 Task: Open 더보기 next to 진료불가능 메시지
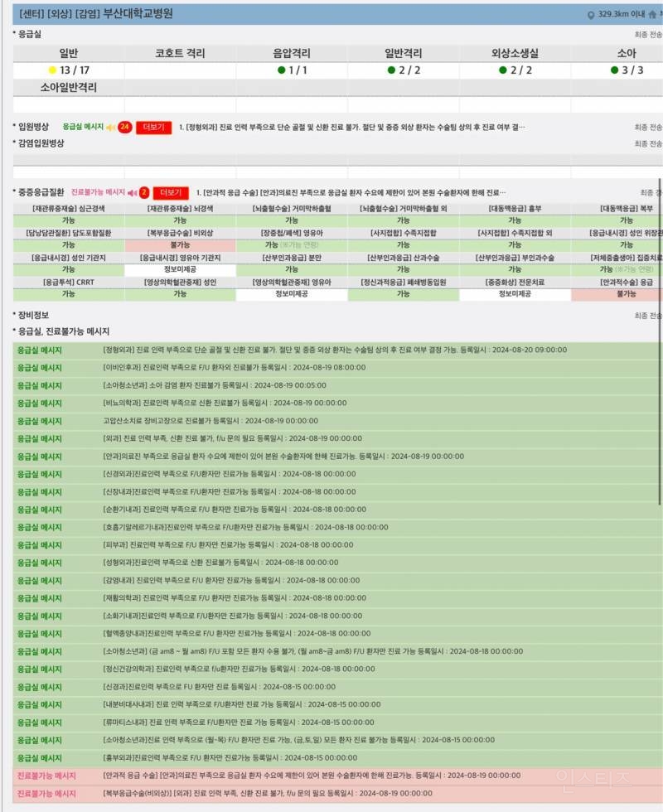171,192
